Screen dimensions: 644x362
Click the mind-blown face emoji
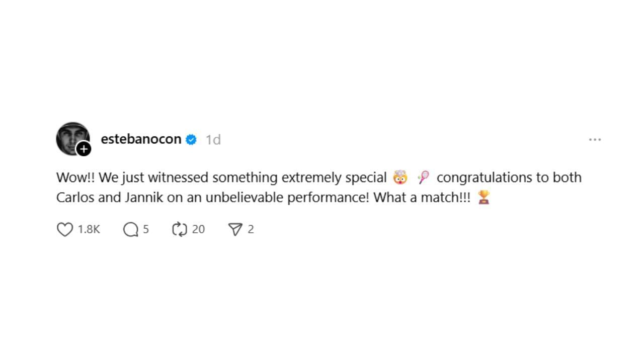coord(400,177)
